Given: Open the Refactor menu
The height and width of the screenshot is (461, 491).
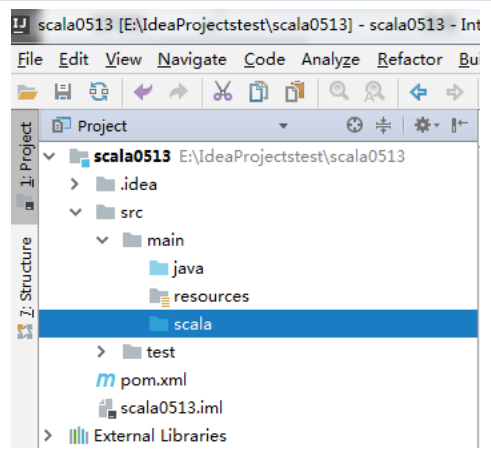Looking at the screenshot, I should click(x=410, y=60).
